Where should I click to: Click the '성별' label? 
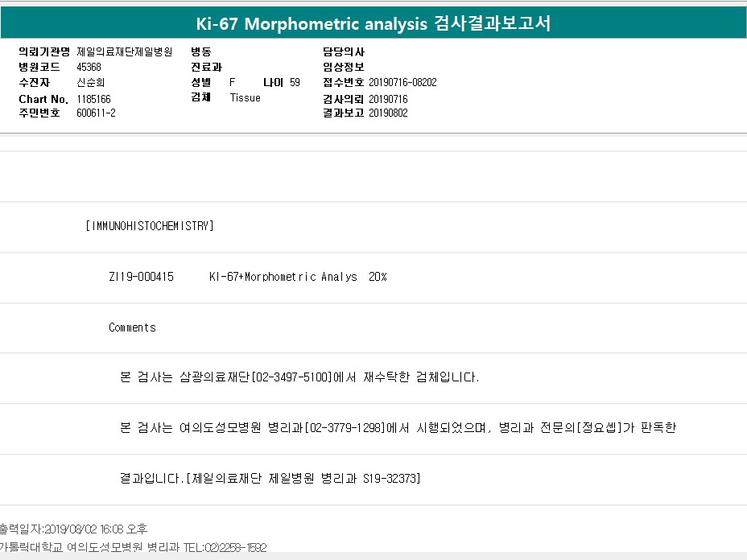[x=201, y=82]
